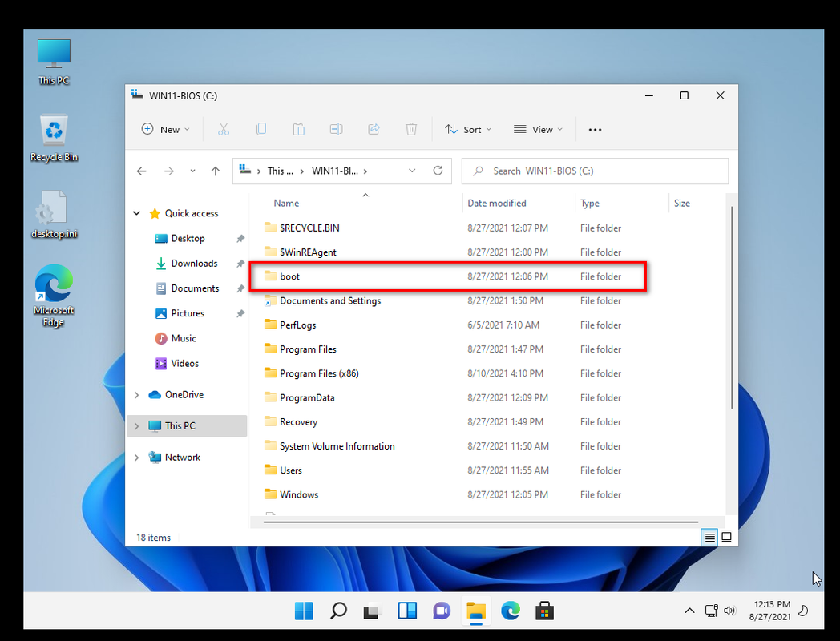Image resolution: width=840 pixels, height=641 pixels.
Task: Select the Windows folder
Action: 448,495
